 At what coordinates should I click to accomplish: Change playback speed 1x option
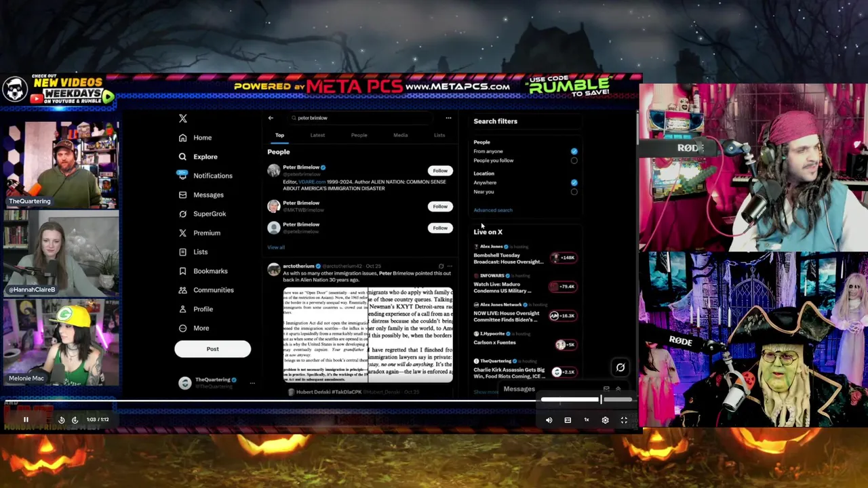587,420
